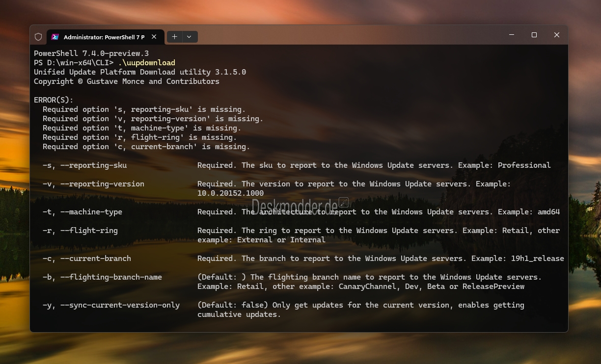Click the '-v, --reporting-version' option text

[93, 184]
